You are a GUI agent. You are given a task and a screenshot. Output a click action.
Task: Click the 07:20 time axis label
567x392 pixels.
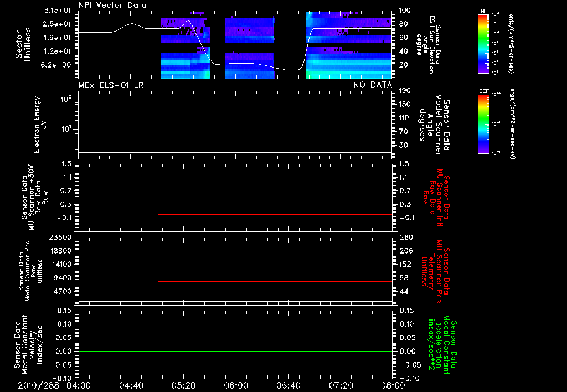[341, 385]
